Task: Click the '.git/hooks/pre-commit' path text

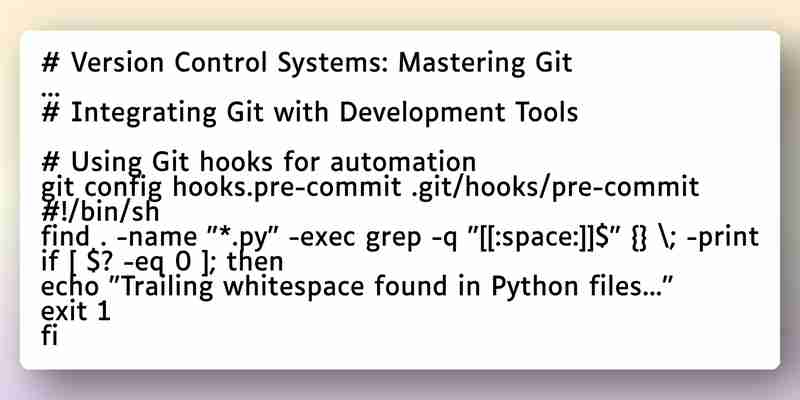Action: [x=554, y=188]
